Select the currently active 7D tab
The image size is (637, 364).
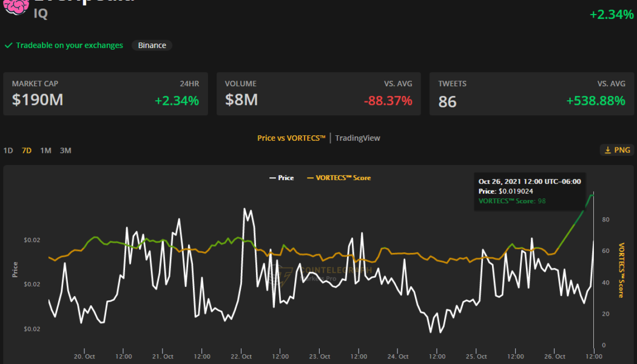pos(26,150)
